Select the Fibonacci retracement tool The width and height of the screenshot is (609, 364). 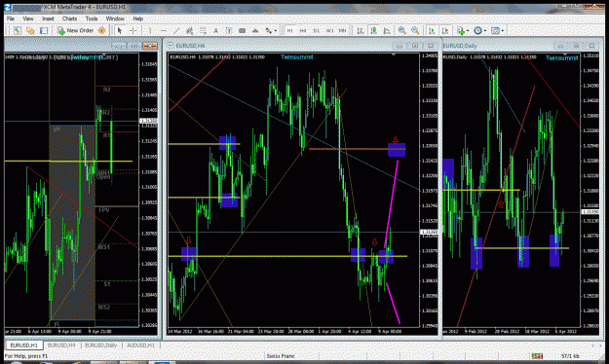tap(203, 30)
